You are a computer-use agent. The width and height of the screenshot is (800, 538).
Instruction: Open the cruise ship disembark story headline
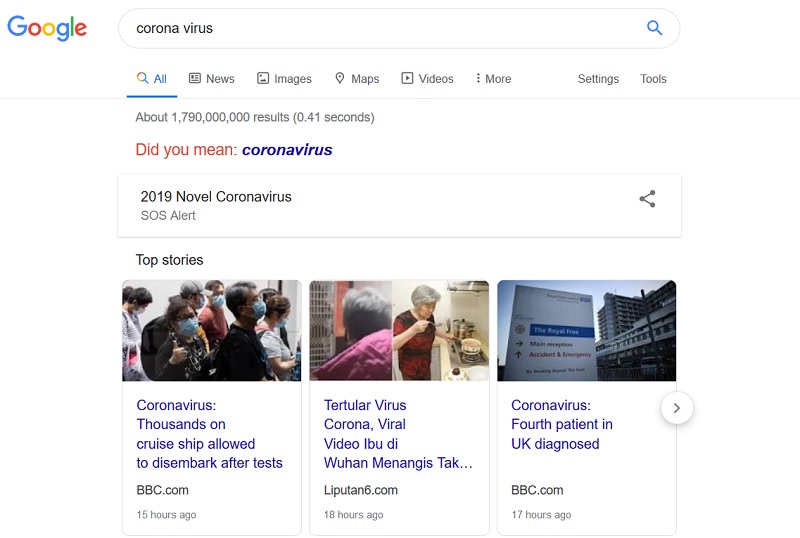[209, 434]
